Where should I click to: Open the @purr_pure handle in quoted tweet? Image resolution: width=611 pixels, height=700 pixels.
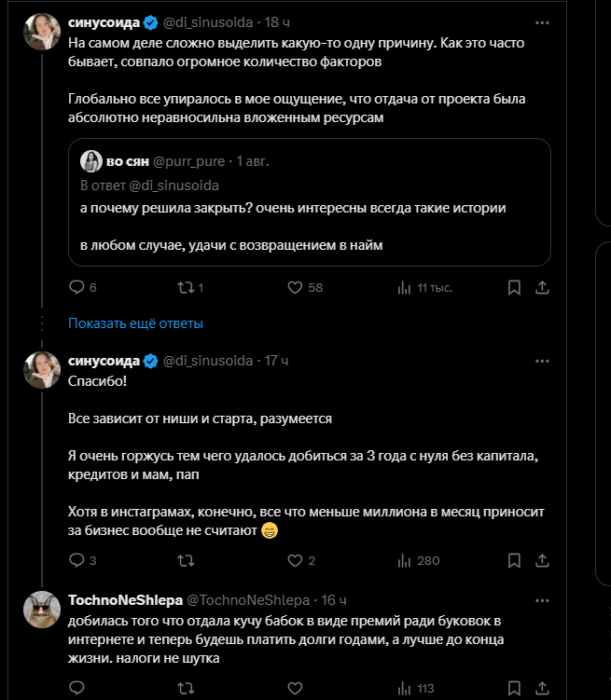189,161
